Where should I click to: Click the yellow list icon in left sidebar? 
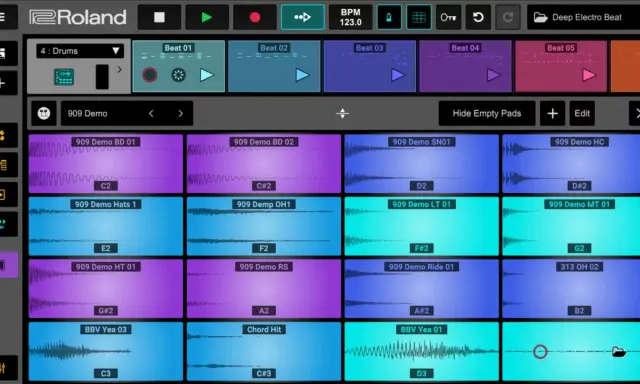coord(8,165)
